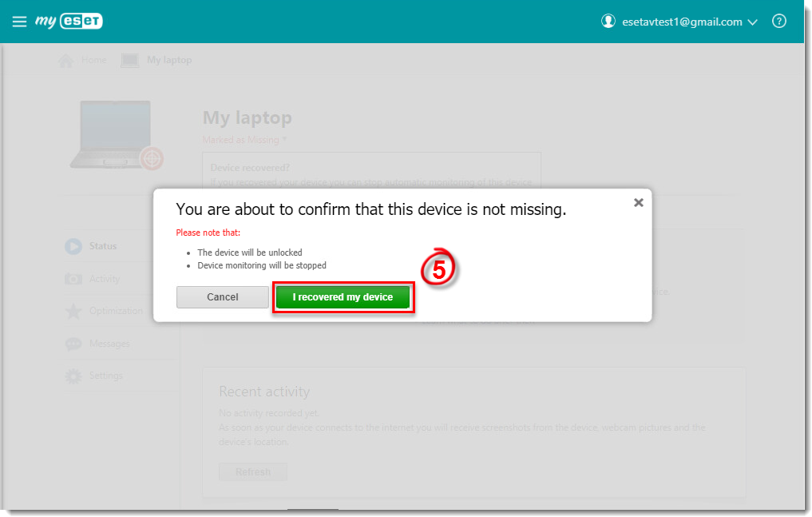Open the Settings section in sidebar
This screenshot has height=517, width=812.
(106, 376)
